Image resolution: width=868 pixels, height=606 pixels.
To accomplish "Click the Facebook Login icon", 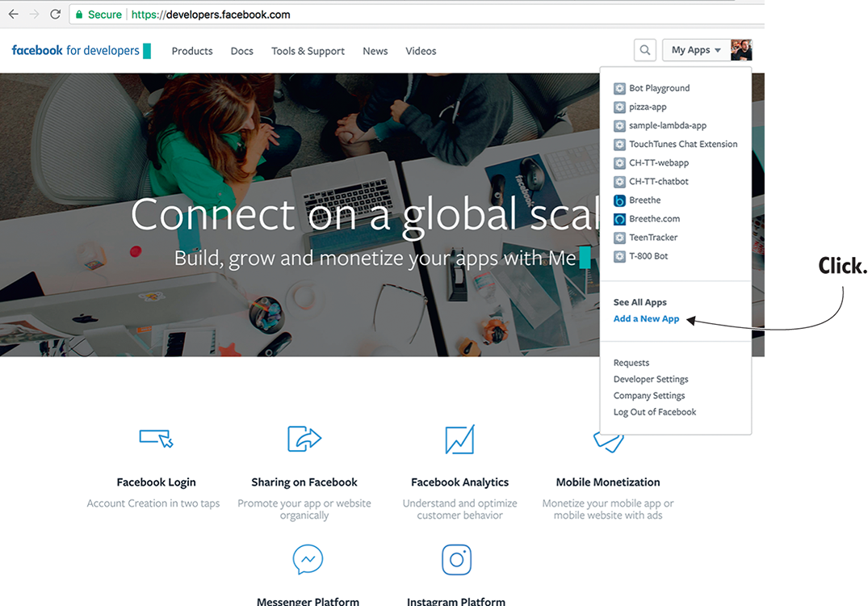I will tap(156, 438).
